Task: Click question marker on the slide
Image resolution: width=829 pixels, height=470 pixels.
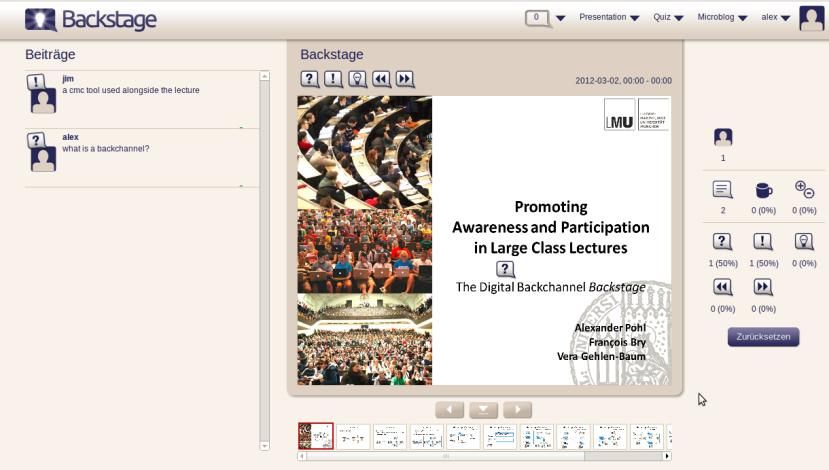Action: [x=505, y=269]
